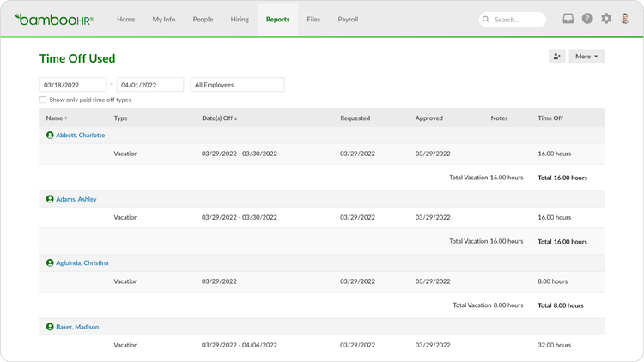Screen dimensions: 644x362
Task: Click the share report person-plus icon
Action: click(557, 57)
